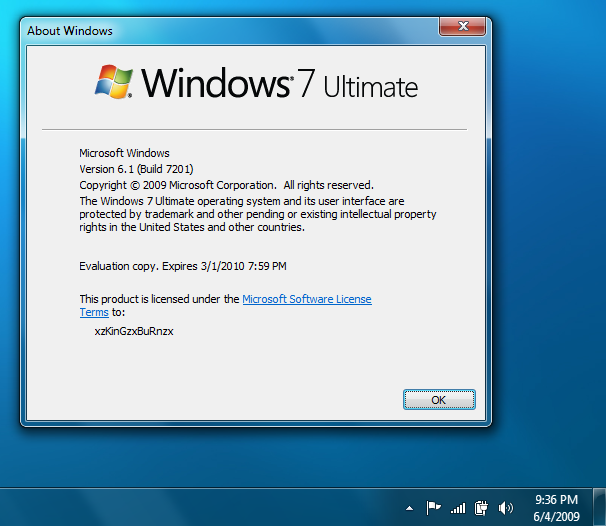Click the OK button in About Windows

pos(439,400)
